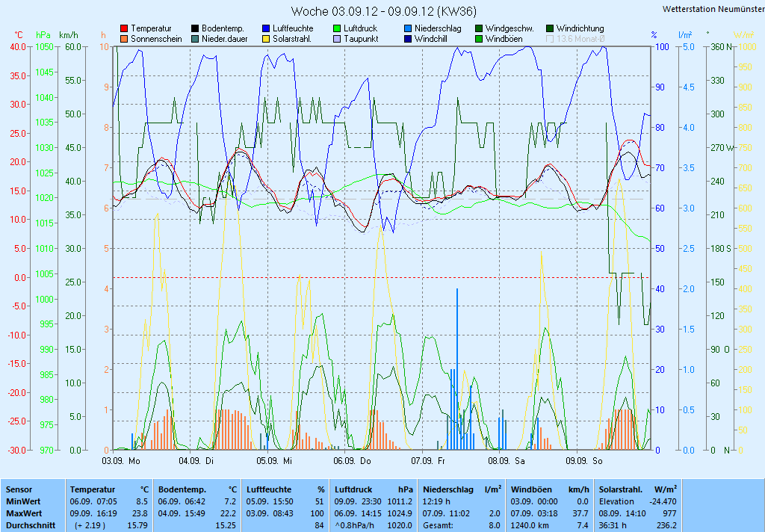Click the teal Nieder.dauer legend swatch
The width and height of the screenshot is (765, 532).
(195, 39)
